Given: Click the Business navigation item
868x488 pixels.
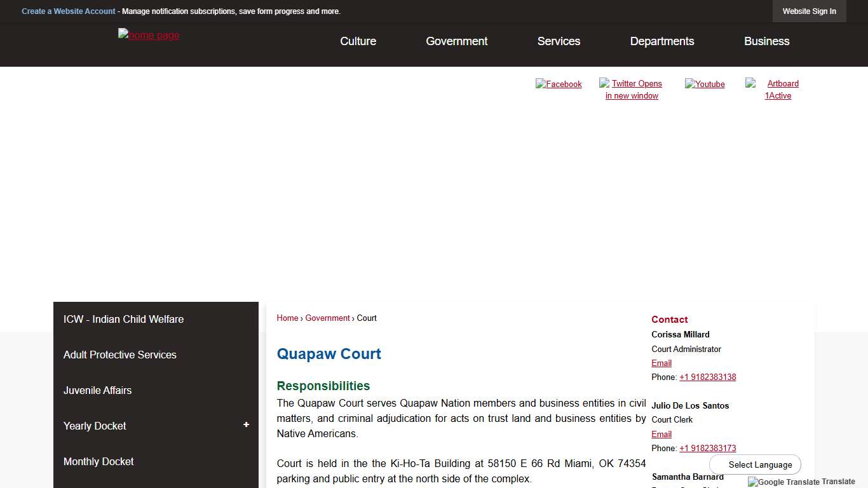Looking at the screenshot, I should [x=766, y=41].
